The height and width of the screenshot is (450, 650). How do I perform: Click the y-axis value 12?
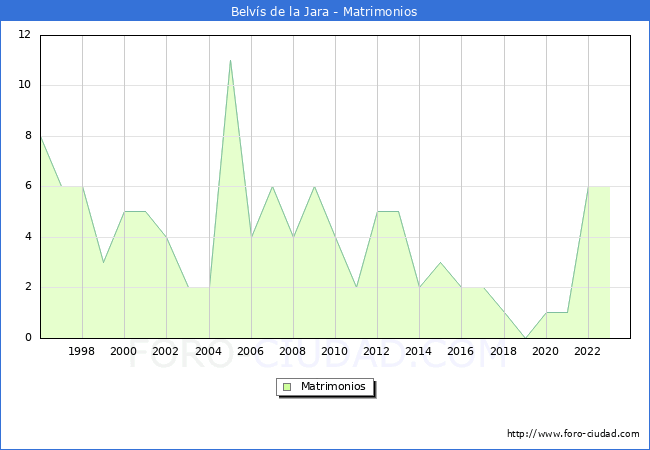(x=25, y=34)
